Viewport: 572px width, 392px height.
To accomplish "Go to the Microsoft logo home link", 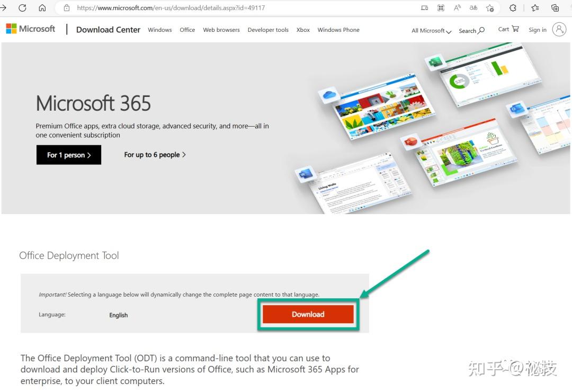I will click(31, 29).
